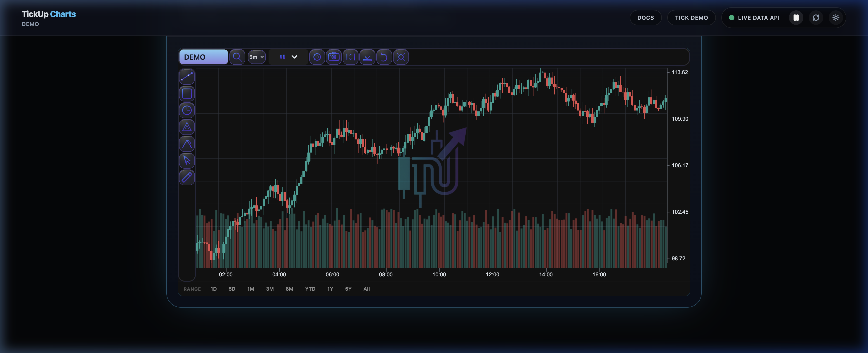Open the chart settings gear icon
The image size is (868, 353).
point(317,57)
